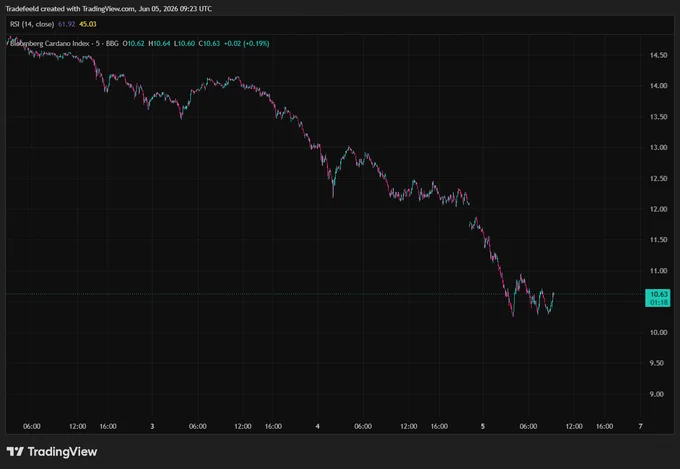
Task: Click the RSI value 61.92
Action: point(66,24)
